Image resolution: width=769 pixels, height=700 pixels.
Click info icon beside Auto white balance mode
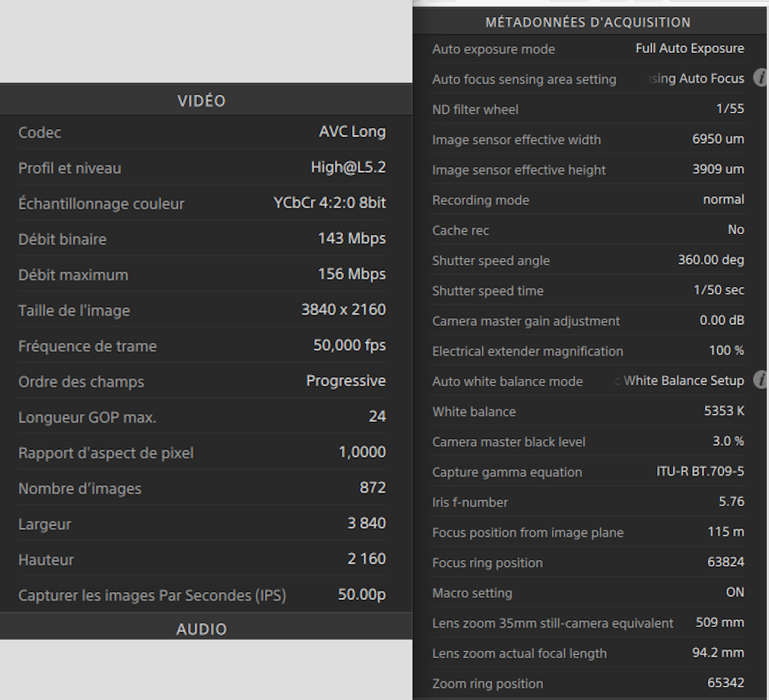point(761,380)
